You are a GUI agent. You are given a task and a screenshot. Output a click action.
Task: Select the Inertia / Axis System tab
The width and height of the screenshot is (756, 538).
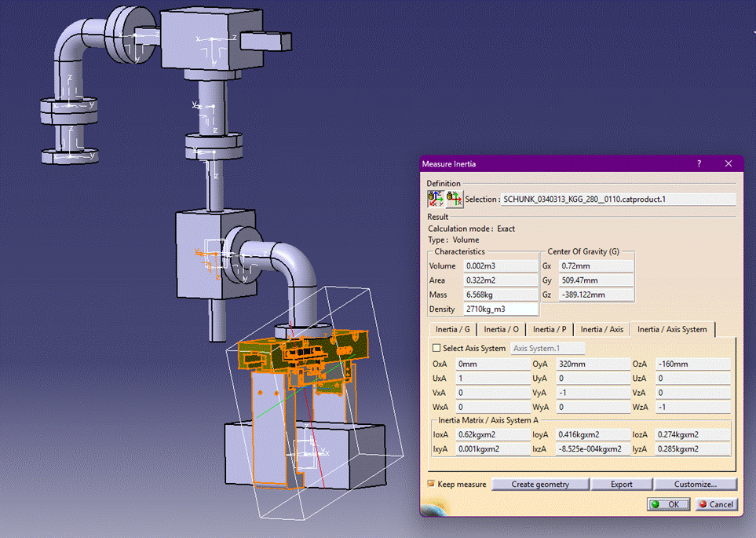(672, 329)
